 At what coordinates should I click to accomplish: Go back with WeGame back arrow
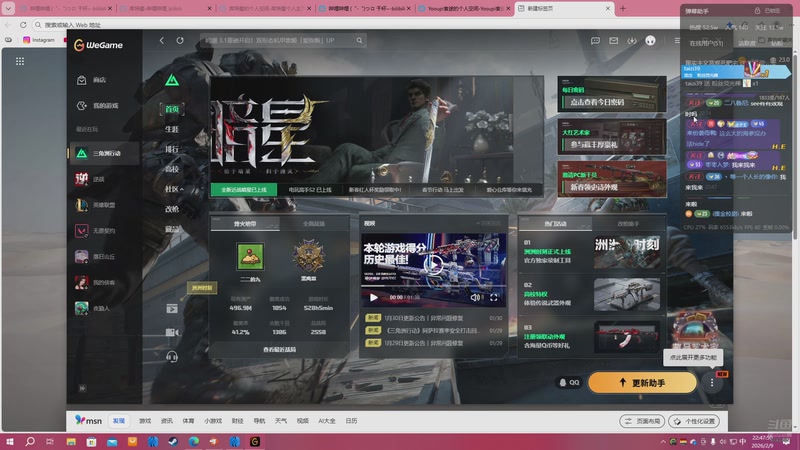162,40
